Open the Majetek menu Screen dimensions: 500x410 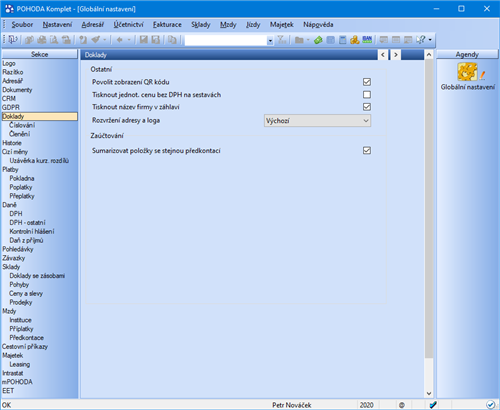[282, 24]
